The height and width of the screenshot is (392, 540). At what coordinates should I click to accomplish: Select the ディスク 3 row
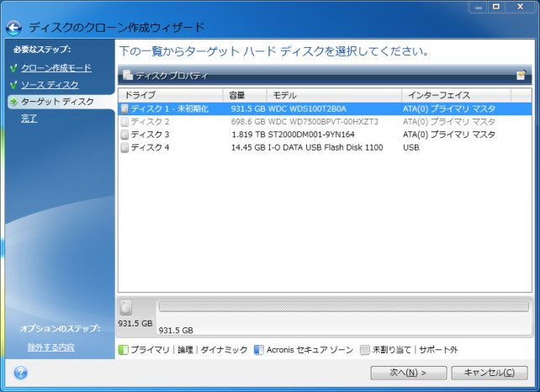(325, 135)
